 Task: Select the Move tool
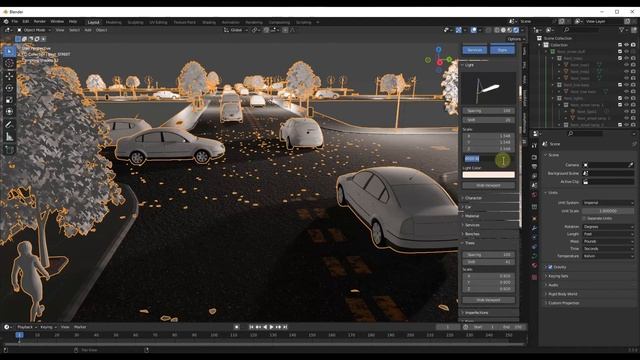[9, 76]
